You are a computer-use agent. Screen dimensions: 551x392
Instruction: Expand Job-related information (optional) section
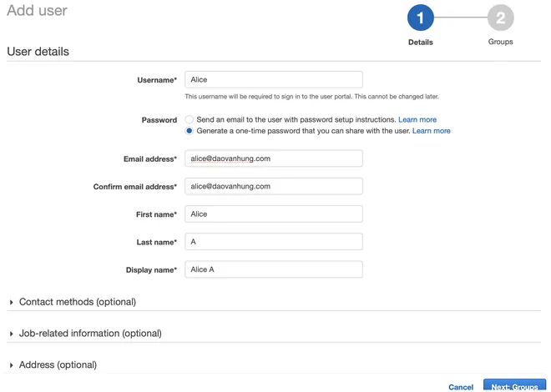click(86, 333)
